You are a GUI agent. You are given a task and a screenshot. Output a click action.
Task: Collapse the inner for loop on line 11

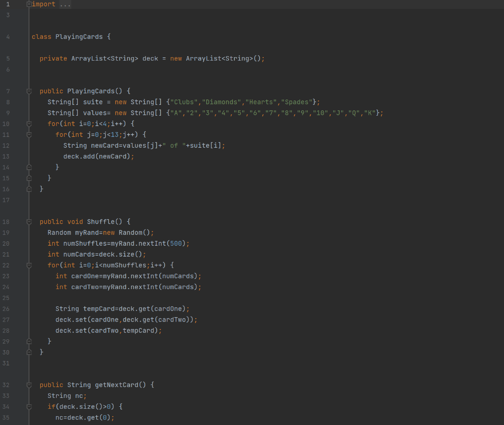click(x=29, y=134)
